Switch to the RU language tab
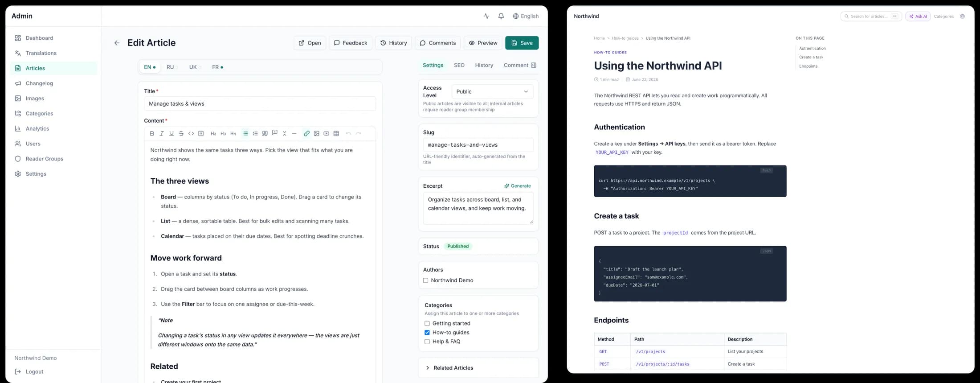Image resolution: width=980 pixels, height=383 pixels. click(x=172, y=67)
